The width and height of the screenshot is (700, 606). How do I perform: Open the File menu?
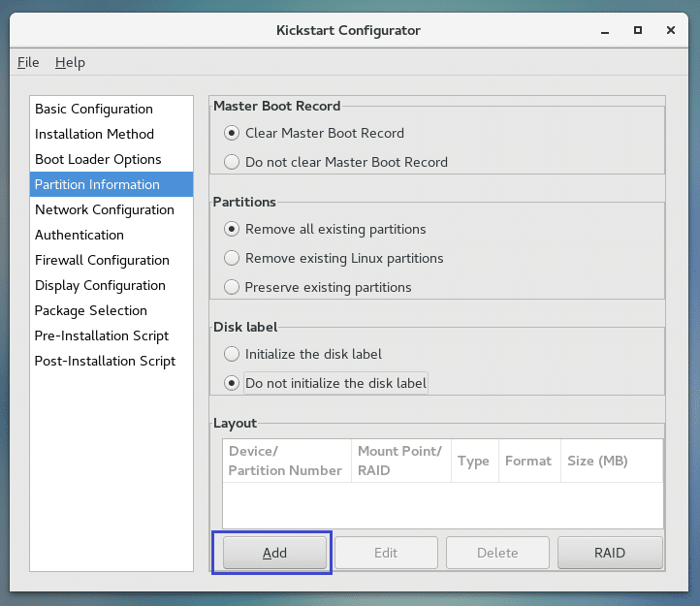pos(28,62)
